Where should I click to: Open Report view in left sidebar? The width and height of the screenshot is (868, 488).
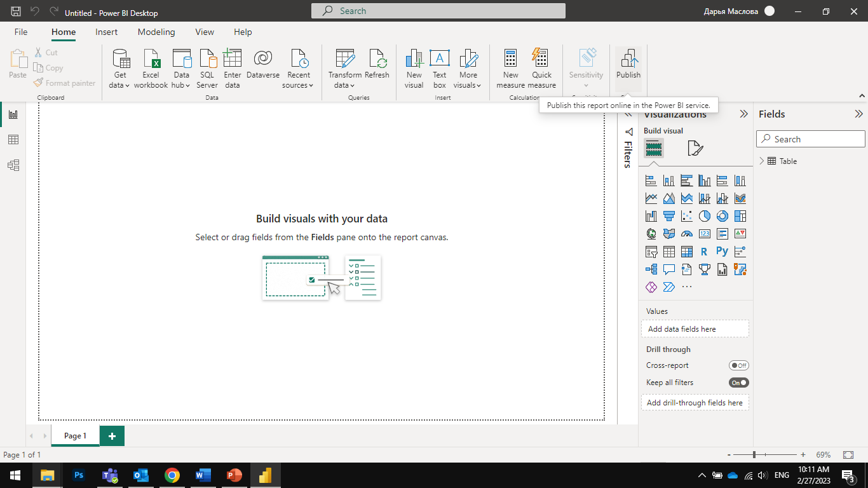pyautogui.click(x=13, y=114)
